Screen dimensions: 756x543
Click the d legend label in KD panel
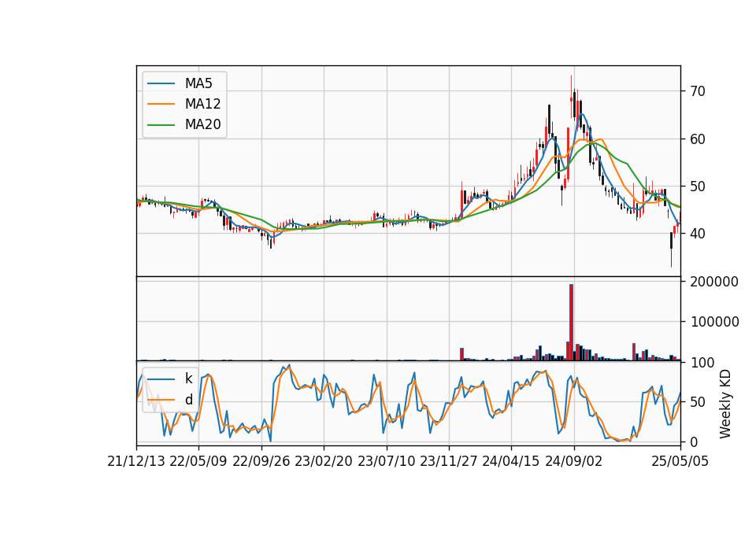pos(188,400)
